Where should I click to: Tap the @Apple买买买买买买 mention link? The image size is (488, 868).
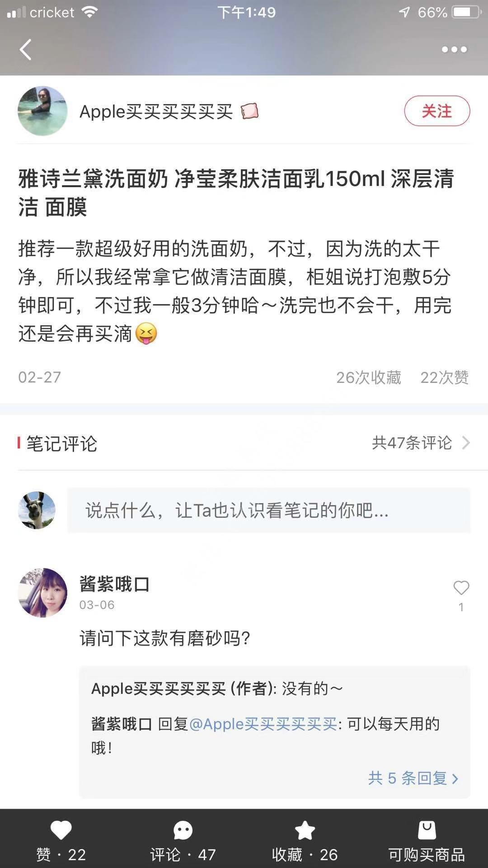(x=263, y=724)
